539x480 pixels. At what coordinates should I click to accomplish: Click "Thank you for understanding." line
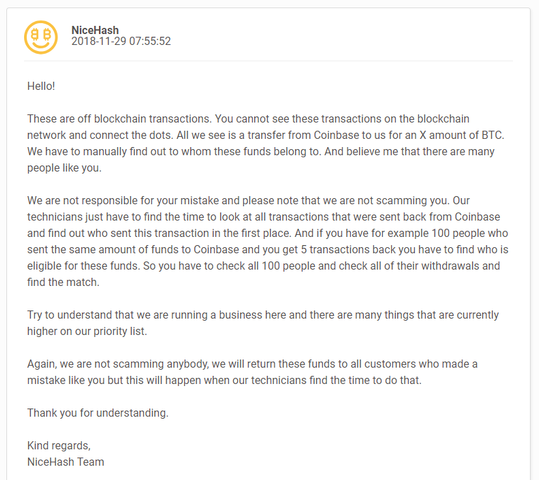[x=98, y=413]
